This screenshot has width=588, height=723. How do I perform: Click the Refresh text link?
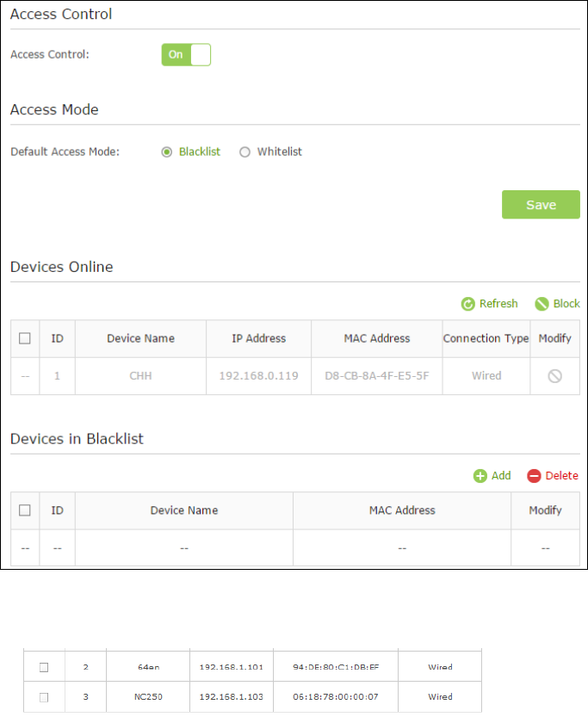(x=498, y=304)
